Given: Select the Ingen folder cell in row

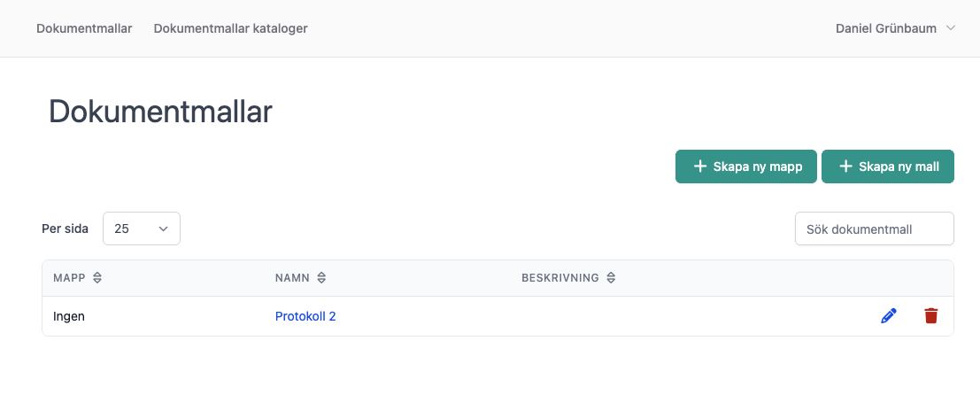Looking at the screenshot, I should point(69,316).
